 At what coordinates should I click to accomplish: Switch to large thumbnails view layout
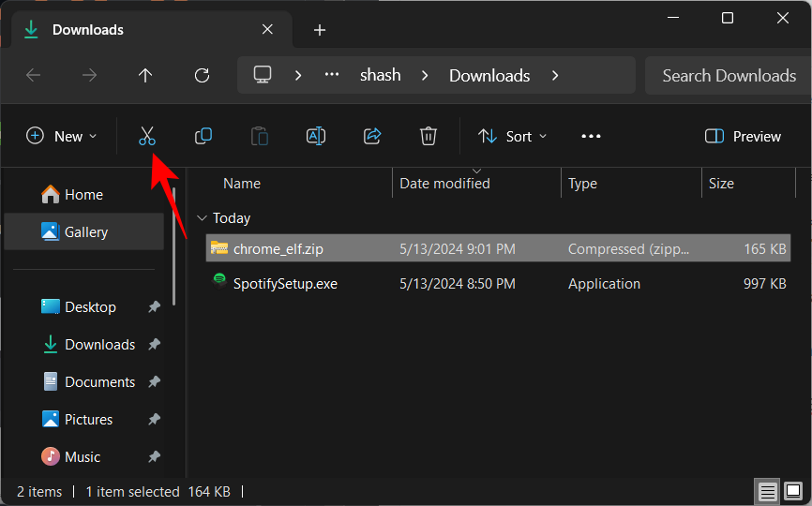793,491
